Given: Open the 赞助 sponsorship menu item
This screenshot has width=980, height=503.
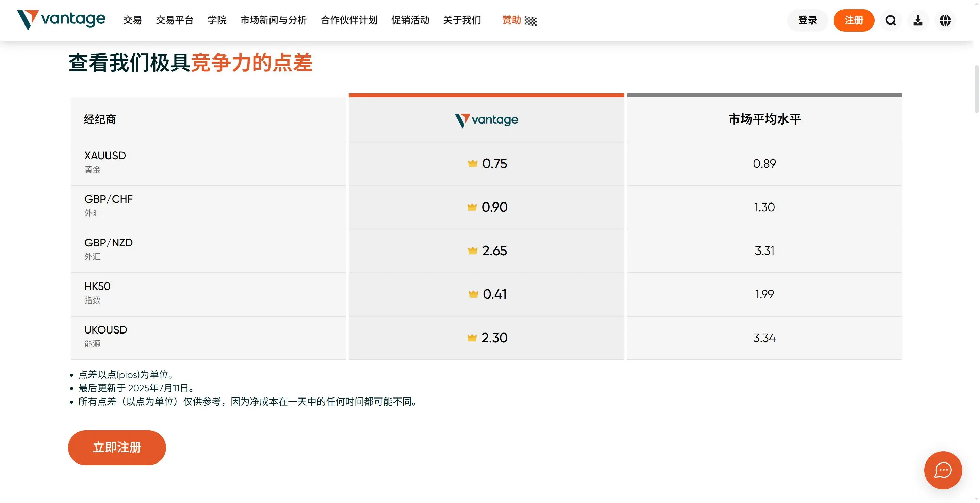Looking at the screenshot, I should pyautogui.click(x=511, y=20).
